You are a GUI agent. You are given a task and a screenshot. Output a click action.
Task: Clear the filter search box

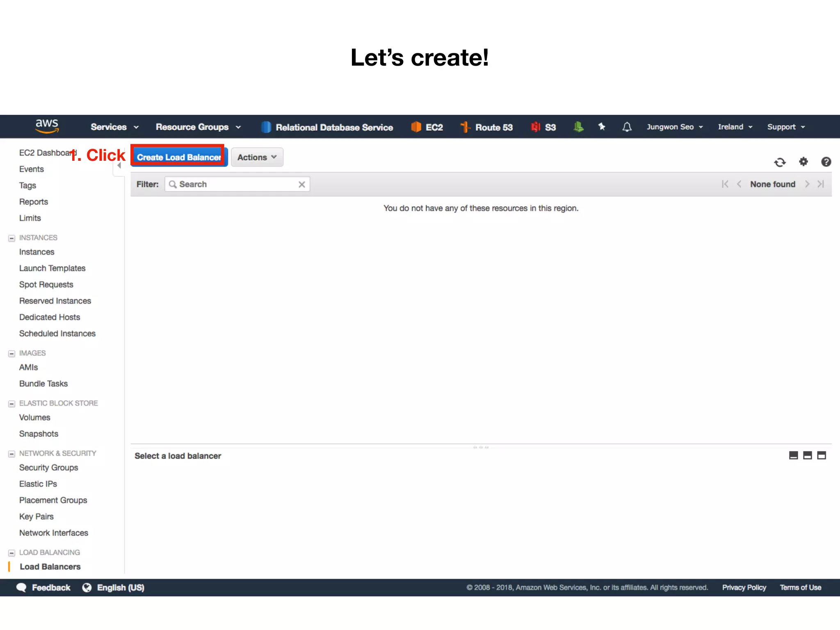302,185
